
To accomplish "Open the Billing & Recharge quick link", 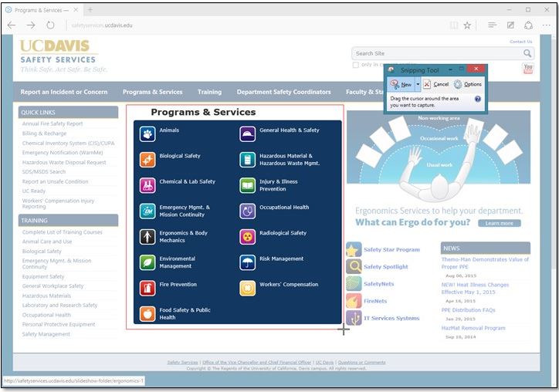I will [x=44, y=133].
